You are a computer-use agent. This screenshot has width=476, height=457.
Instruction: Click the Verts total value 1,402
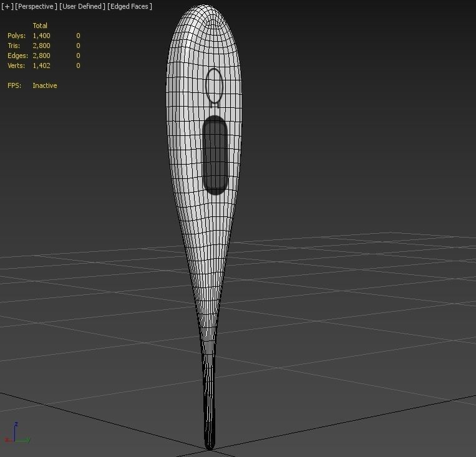click(x=41, y=66)
